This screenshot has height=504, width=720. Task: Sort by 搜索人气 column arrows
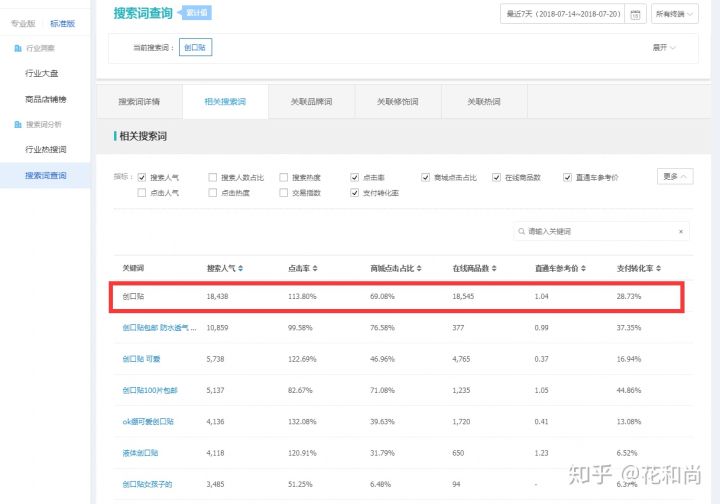[x=241, y=269]
